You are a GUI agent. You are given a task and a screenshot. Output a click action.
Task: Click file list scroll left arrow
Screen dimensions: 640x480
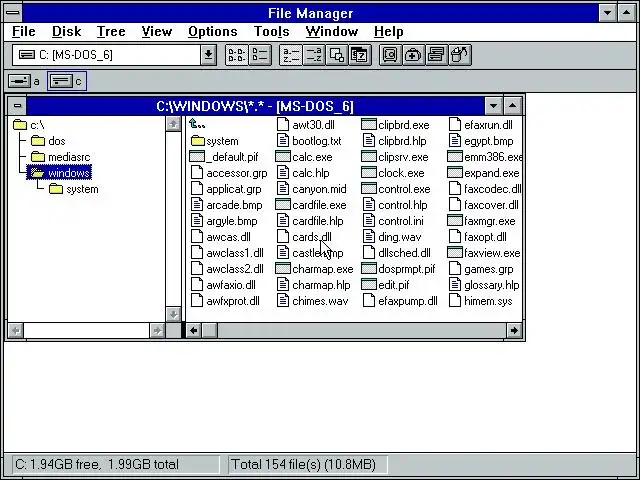point(194,330)
